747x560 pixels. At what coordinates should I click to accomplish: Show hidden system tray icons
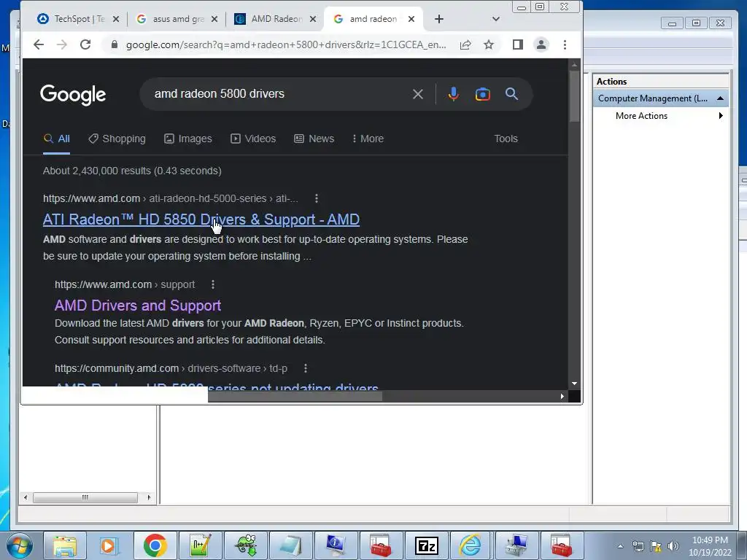(x=620, y=546)
